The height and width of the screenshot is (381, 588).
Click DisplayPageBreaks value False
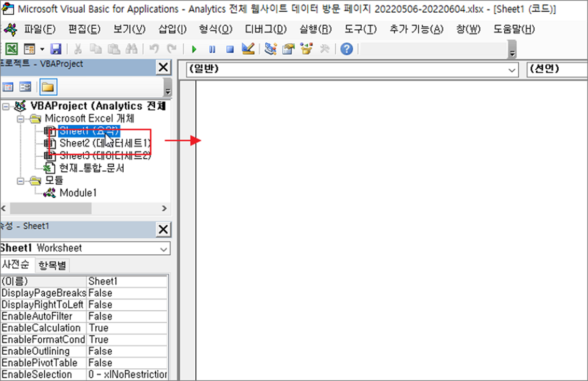tap(127, 293)
